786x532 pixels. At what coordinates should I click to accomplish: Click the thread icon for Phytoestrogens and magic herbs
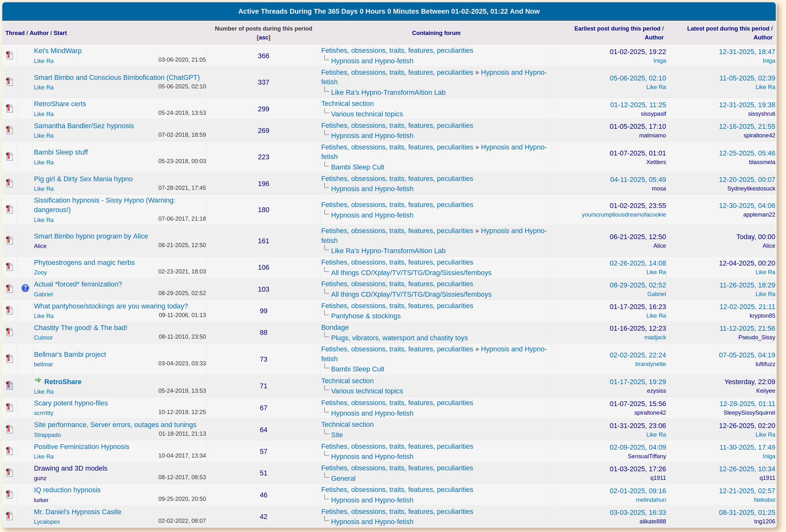[10, 267]
